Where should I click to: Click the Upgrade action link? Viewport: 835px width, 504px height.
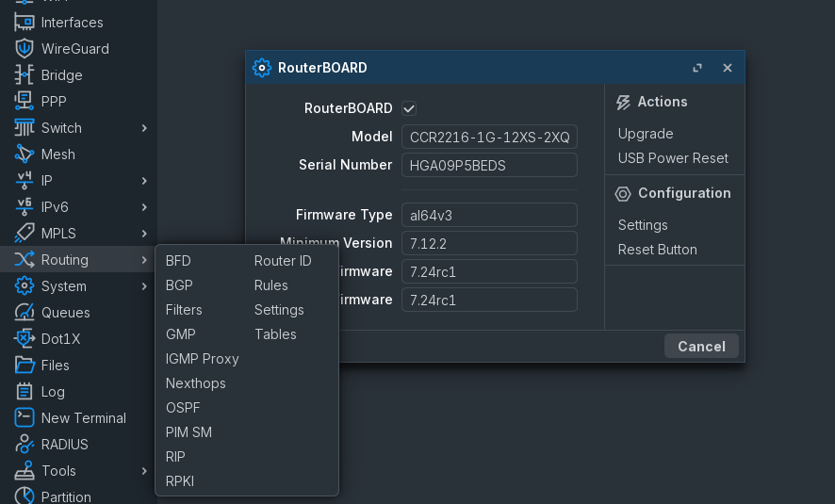646,134
